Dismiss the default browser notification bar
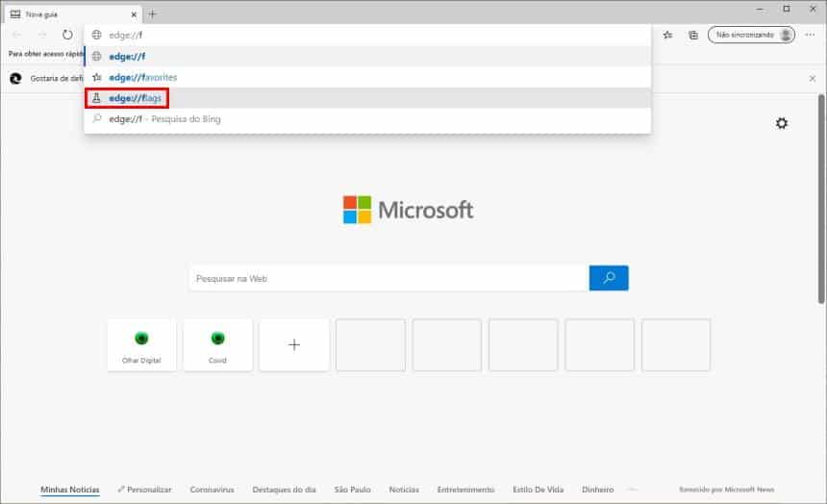 coord(813,78)
